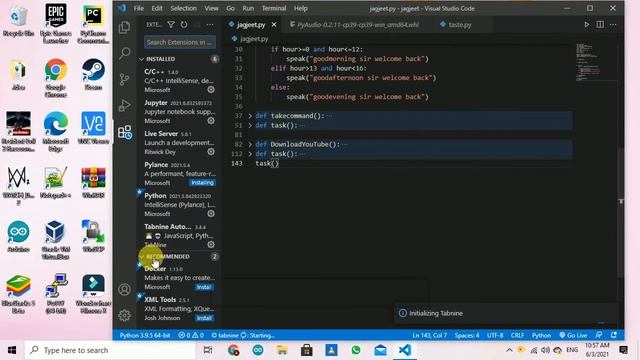
Task: Open the Terminal menu
Action: click(273, 8)
